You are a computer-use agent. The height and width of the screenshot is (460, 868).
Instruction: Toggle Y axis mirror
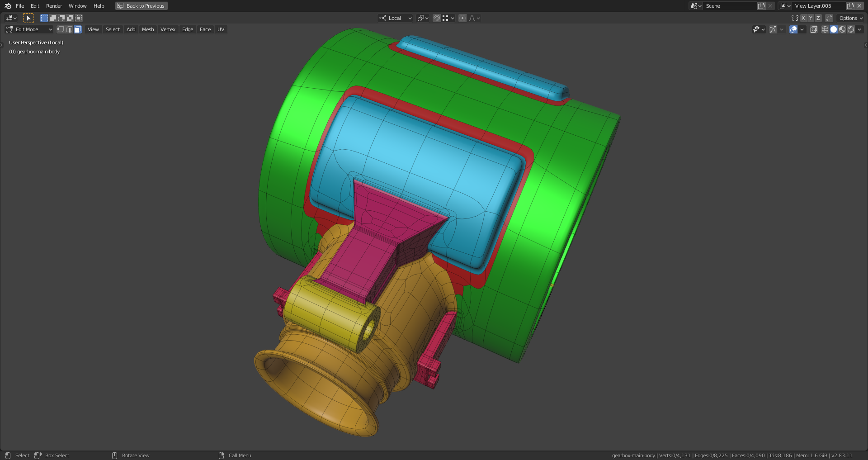pos(811,18)
